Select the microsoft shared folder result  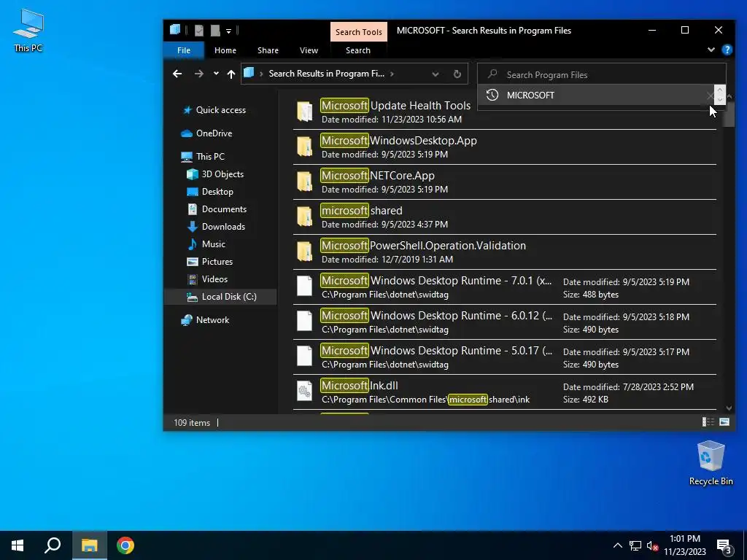pos(505,217)
